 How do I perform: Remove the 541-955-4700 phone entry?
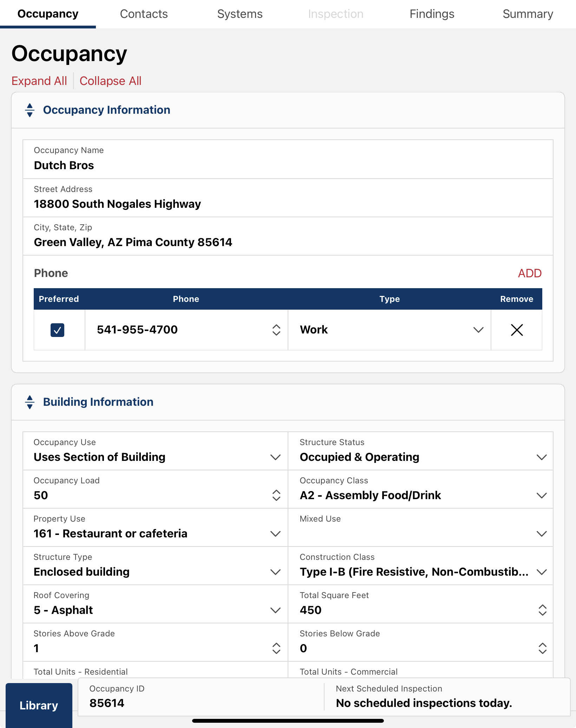click(517, 330)
